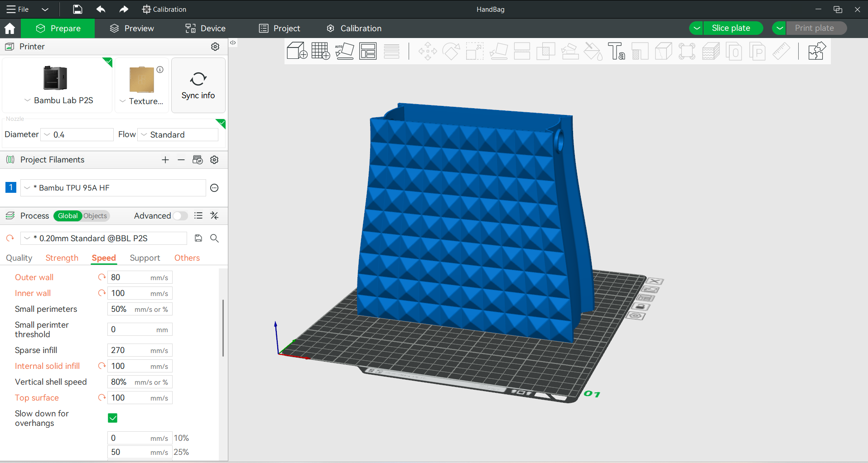Switch process scope to Objects
Viewport: 868px width, 463px height.
pos(95,216)
